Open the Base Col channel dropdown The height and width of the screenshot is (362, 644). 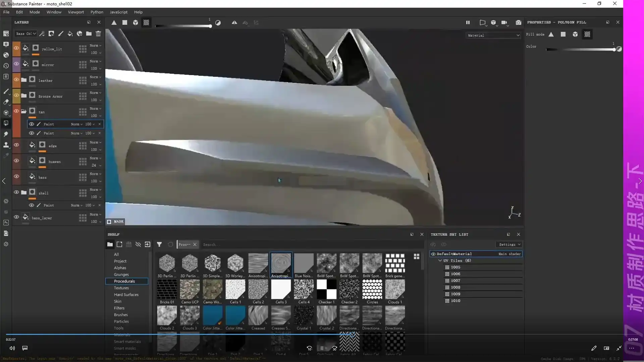[25, 34]
